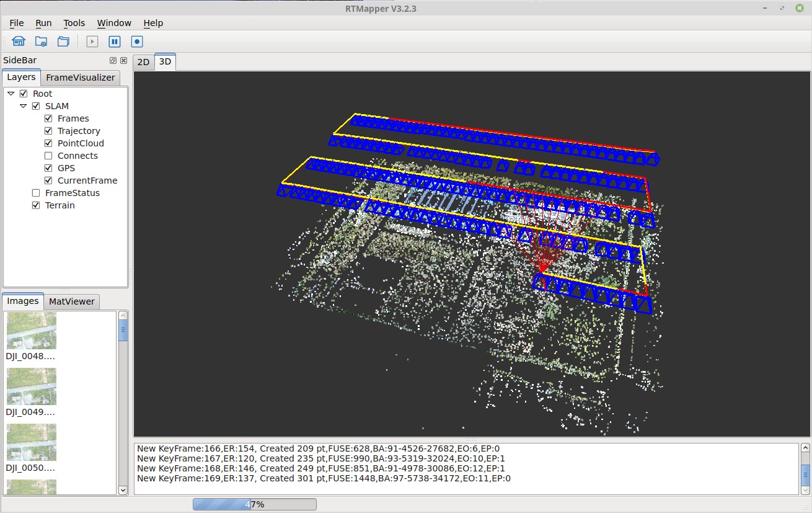This screenshot has width=812, height=513.
Task: Switch to the MatViewer tab
Action: (72, 301)
